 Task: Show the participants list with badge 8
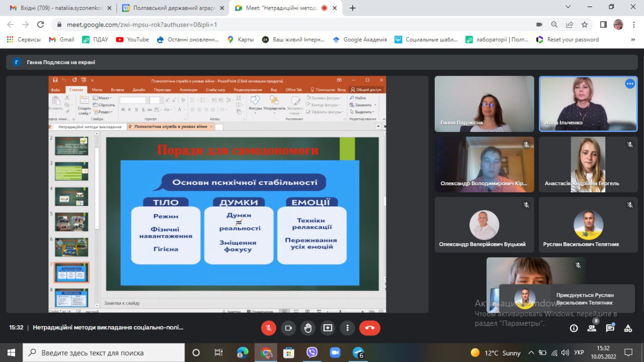tap(592, 328)
